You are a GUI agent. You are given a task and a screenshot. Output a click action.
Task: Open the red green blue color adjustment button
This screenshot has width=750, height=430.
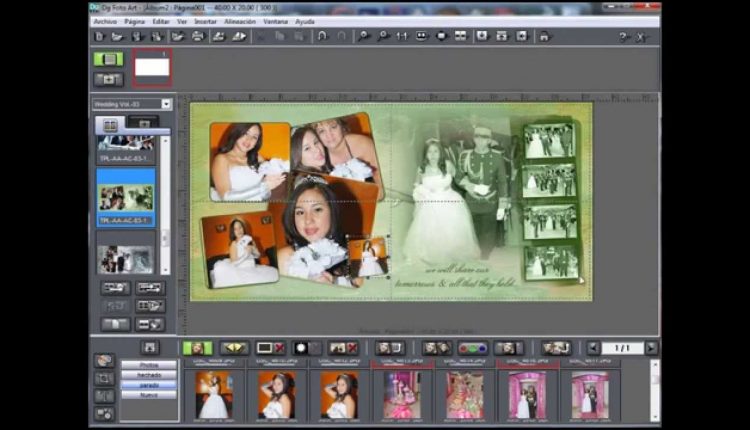point(473,348)
